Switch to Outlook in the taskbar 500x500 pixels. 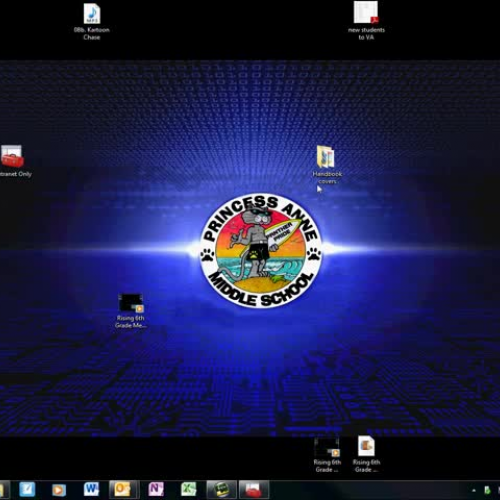pyautogui.click(x=122, y=489)
